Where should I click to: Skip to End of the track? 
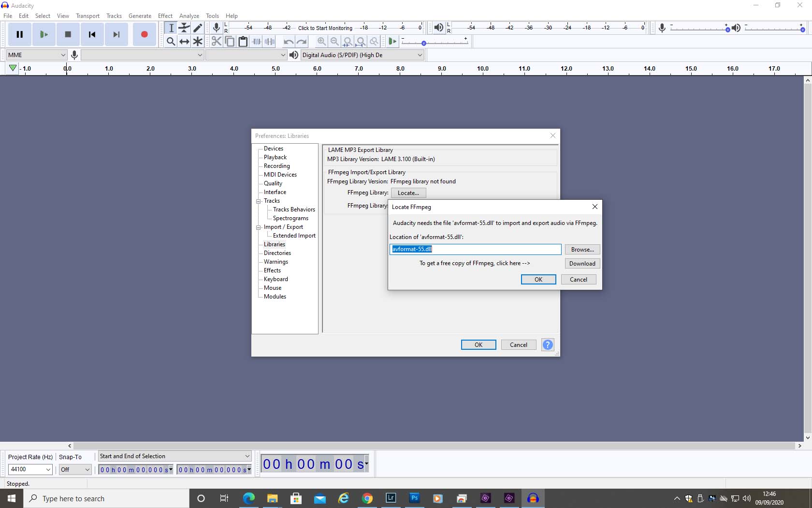point(116,34)
